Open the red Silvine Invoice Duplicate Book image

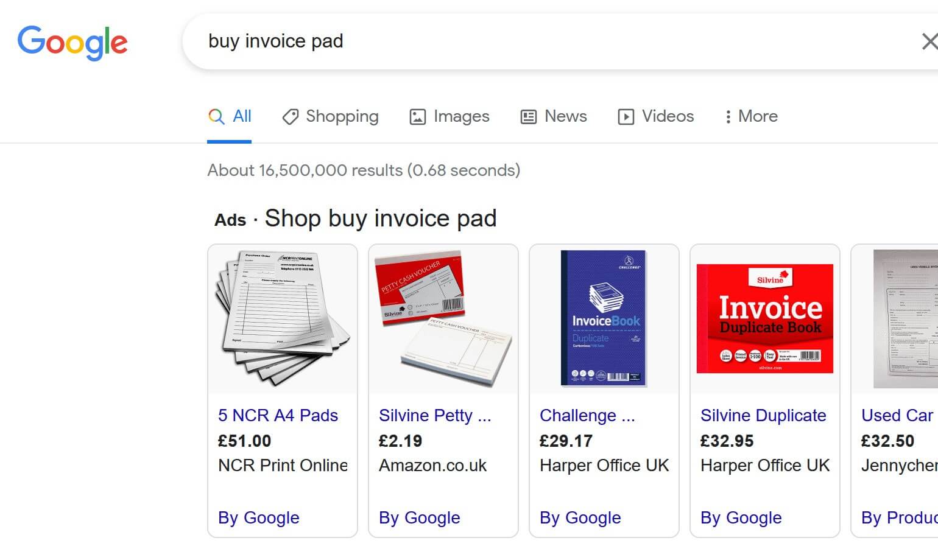(765, 318)
